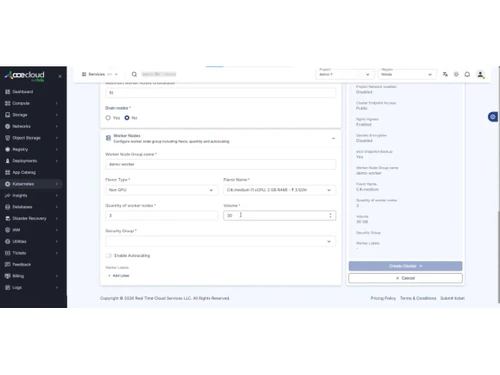Click the Kubernetes sidebar icon

tap(8, 184)
